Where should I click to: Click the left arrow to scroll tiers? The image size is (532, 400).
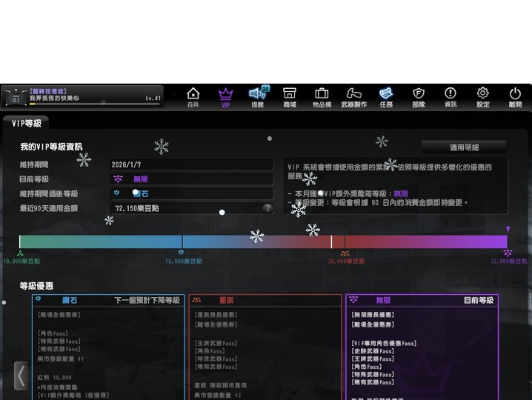click(x=21, y=376)
